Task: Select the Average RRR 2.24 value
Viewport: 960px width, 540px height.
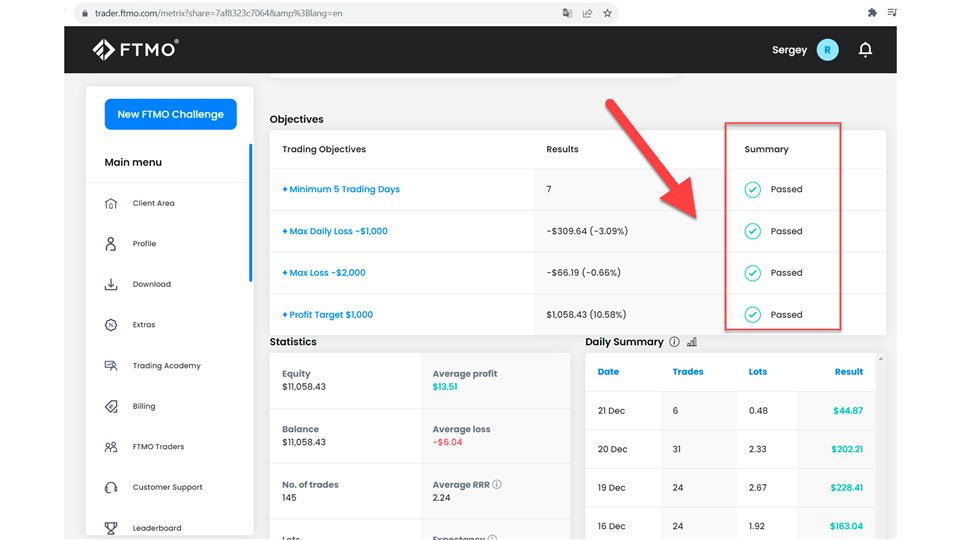Action: (441, 498)
